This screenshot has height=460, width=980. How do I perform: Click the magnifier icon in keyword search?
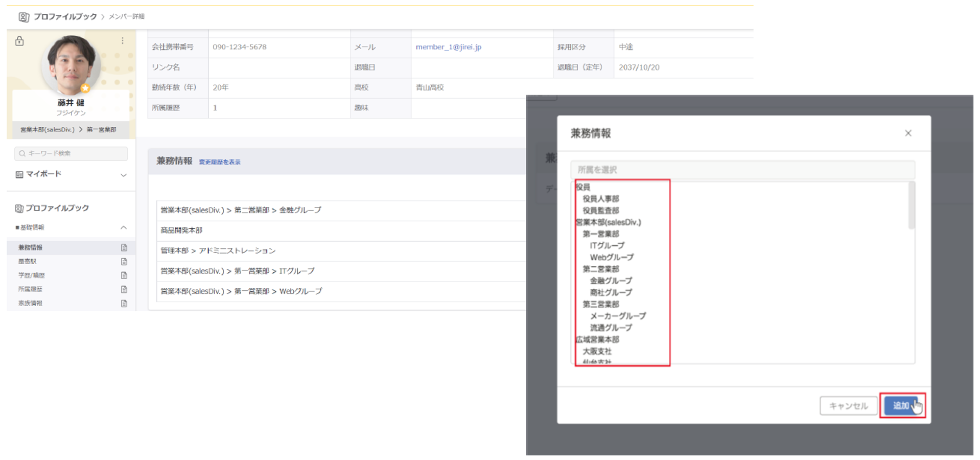tap(22, 153)
